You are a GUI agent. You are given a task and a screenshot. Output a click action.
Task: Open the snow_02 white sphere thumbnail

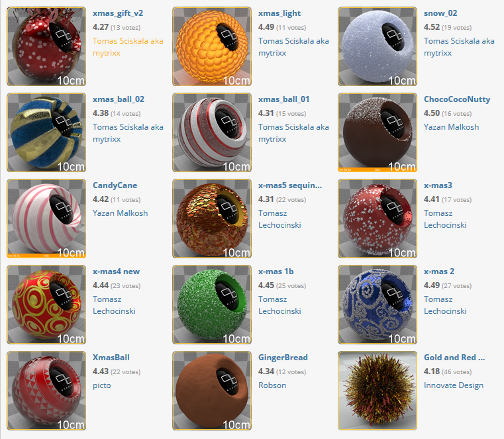[x=378, y=46]
